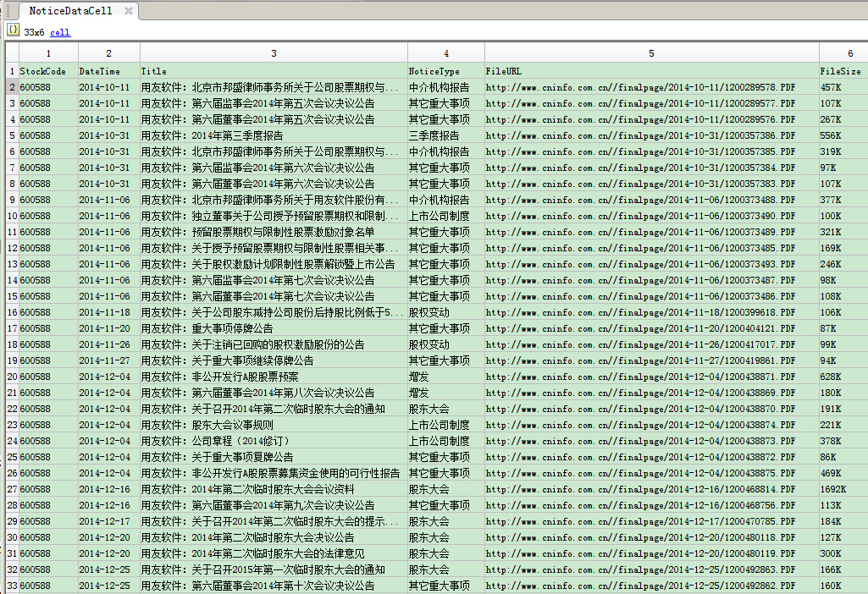Click the DateTime header cell

(109, 71)
